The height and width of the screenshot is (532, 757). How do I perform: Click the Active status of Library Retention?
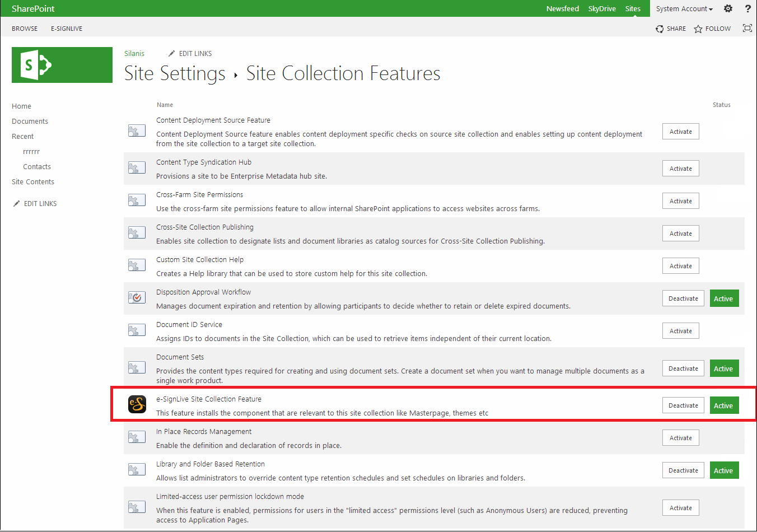(724, 470)
